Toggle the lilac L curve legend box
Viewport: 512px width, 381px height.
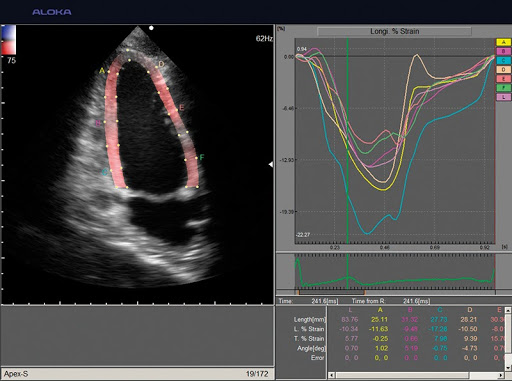[503, 97]
